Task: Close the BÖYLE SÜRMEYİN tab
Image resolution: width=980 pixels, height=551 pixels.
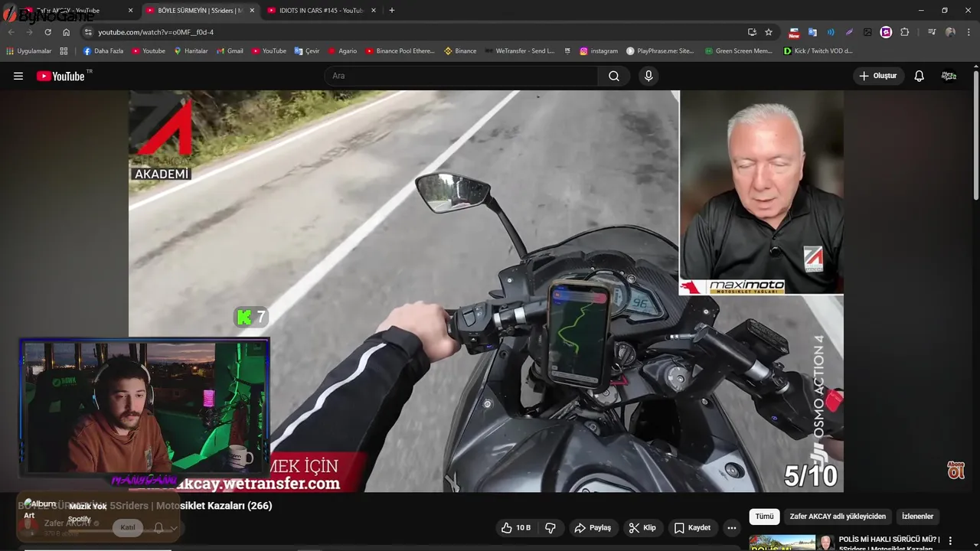Action: coord(252,11)
